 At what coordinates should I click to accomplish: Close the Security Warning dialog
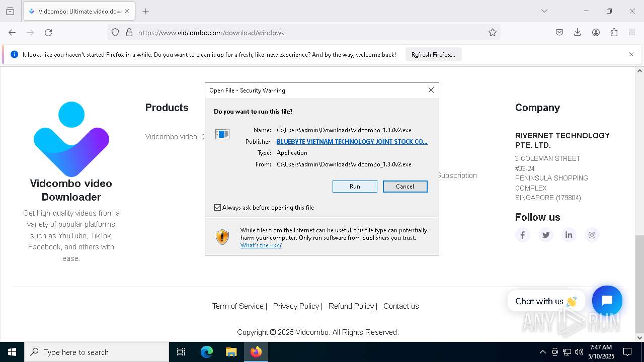[431, 90]
